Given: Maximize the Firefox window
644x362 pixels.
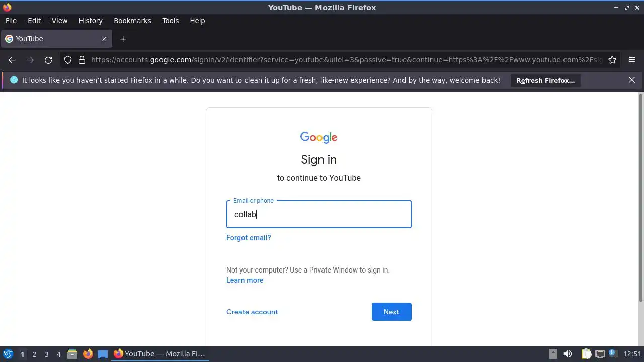Looking at the screenshot, I should point(627,7).
